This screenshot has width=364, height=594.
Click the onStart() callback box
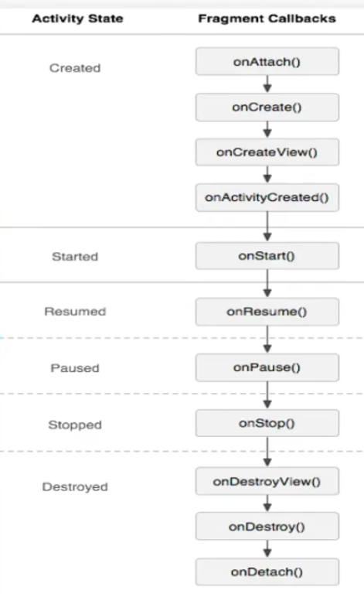point(267,256)
